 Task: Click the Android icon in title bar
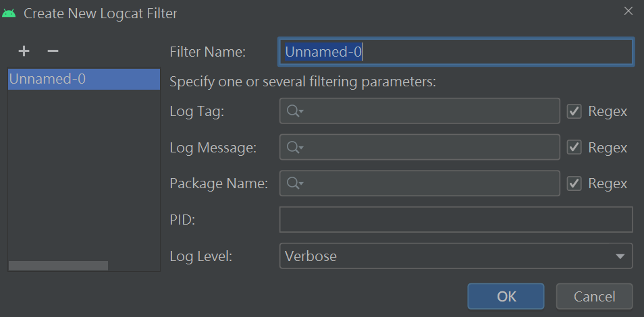coord(9,13)
